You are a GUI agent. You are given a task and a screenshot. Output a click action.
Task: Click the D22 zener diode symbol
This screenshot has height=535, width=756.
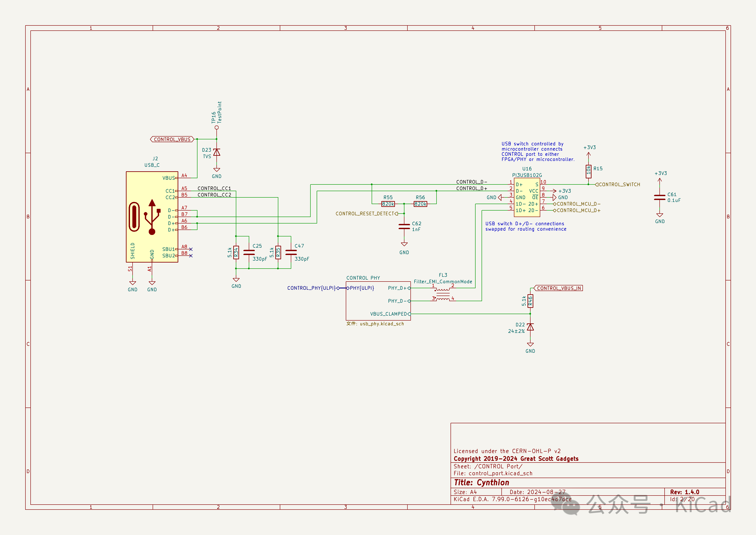(530, 327)
